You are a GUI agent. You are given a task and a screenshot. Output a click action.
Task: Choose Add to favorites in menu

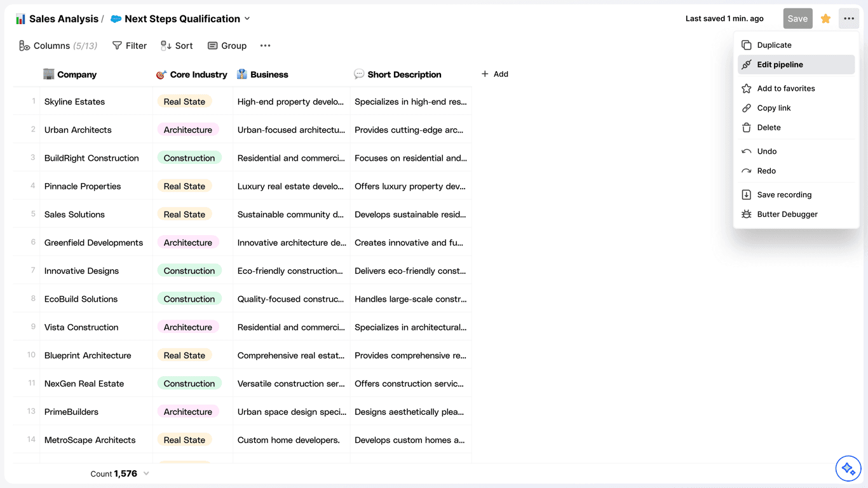click(796, 88)
